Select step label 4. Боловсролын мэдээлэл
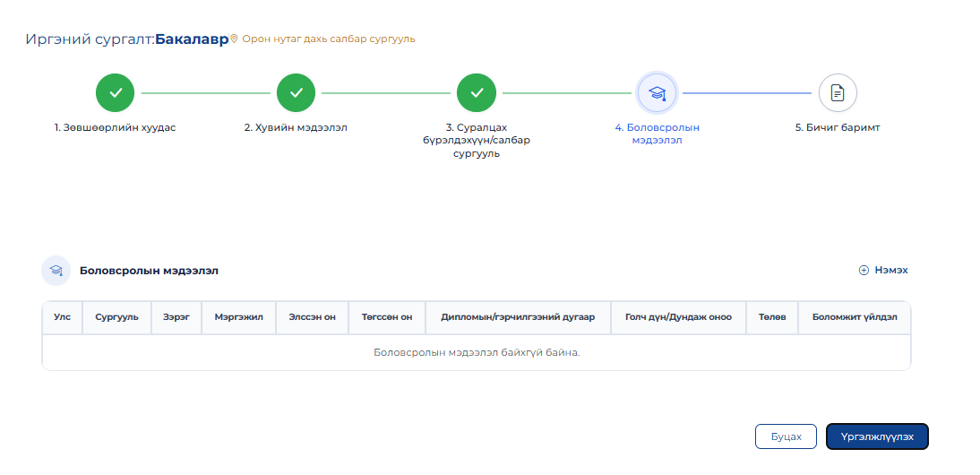The image size is (980, 475). [x=657, y=134]
